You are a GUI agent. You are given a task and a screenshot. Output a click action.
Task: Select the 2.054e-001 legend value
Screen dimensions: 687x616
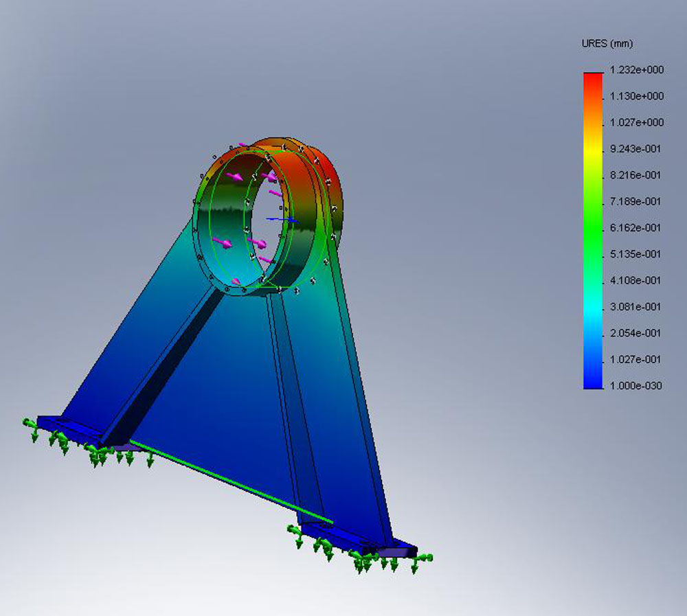635,333
